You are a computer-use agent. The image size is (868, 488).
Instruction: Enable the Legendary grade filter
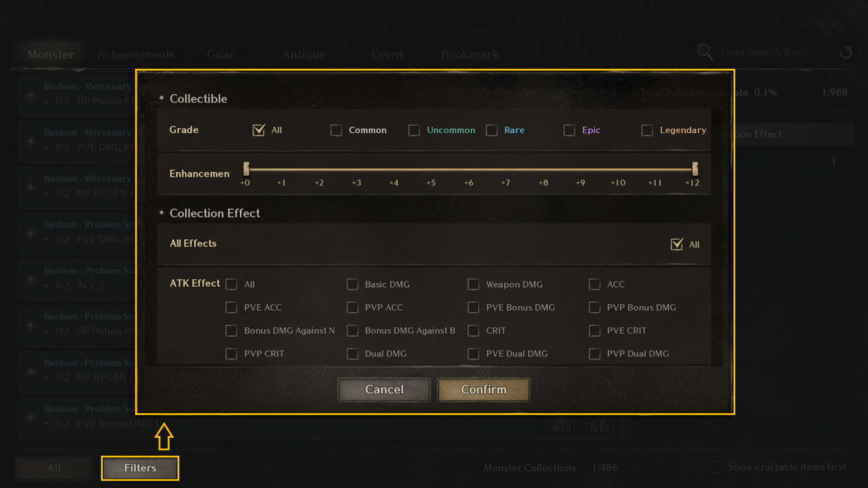pyautogui.click(x=647, y=130)
